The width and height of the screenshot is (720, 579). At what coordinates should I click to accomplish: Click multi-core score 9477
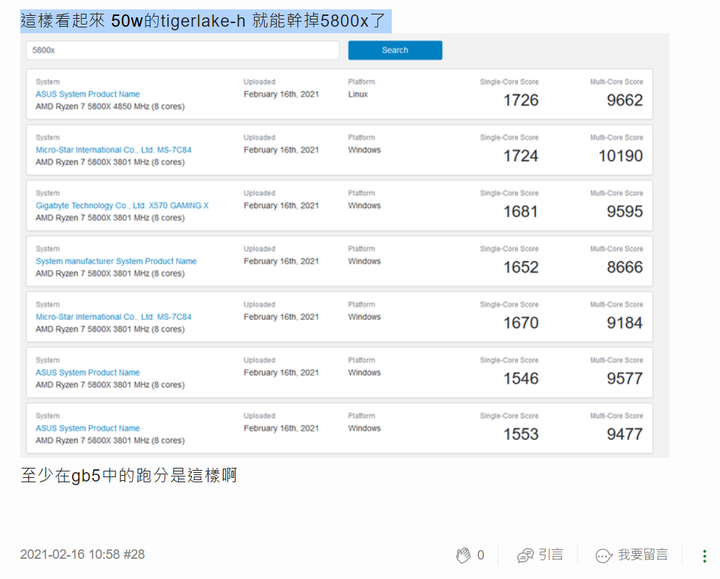click(624, 434)
